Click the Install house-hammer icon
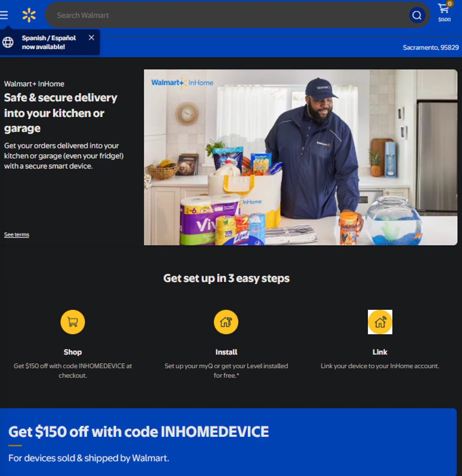Viewport: 462px width, 476px height. point(226,322)
